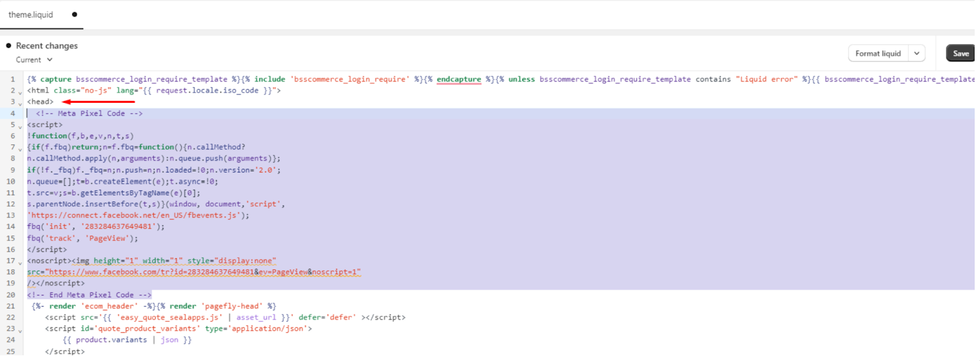This screenshot has height=361, width=980.
Task: Click the fbq 'init' code line
Action: [96, 226]
